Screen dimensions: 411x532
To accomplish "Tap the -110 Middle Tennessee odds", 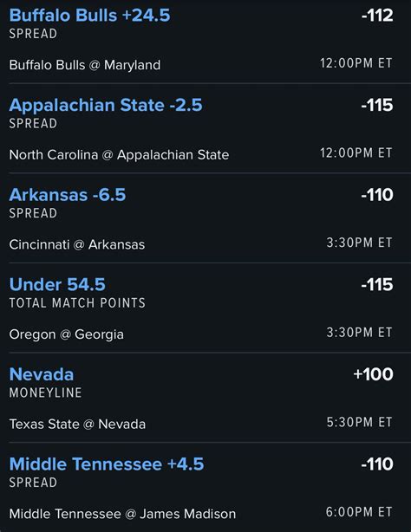I will tap(377, 464).
